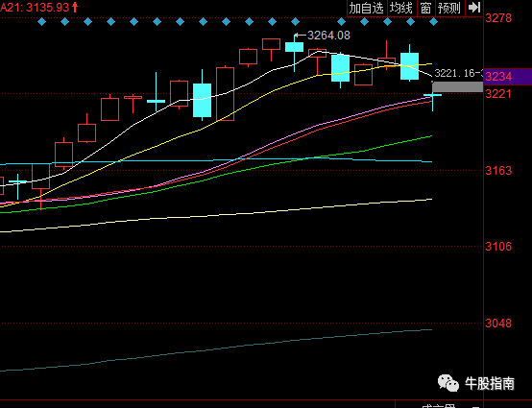Image resolution: width=532 pixels, height=408 pixels.
Task: Click the leftmost blue diamond marker
Action: (x=41, y=22)
